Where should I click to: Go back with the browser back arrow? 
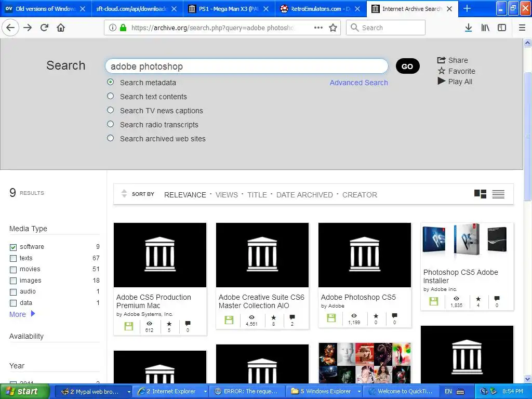click(x=10, y=28)
